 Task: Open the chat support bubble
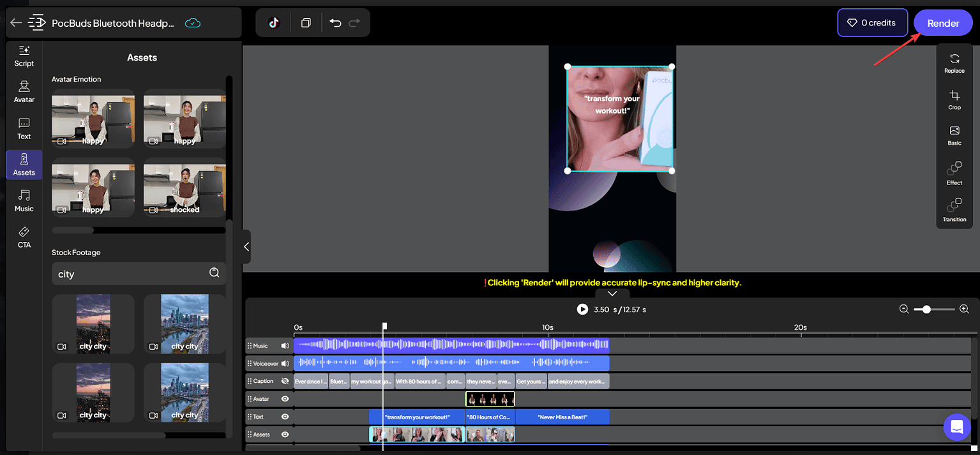[956, 427]
